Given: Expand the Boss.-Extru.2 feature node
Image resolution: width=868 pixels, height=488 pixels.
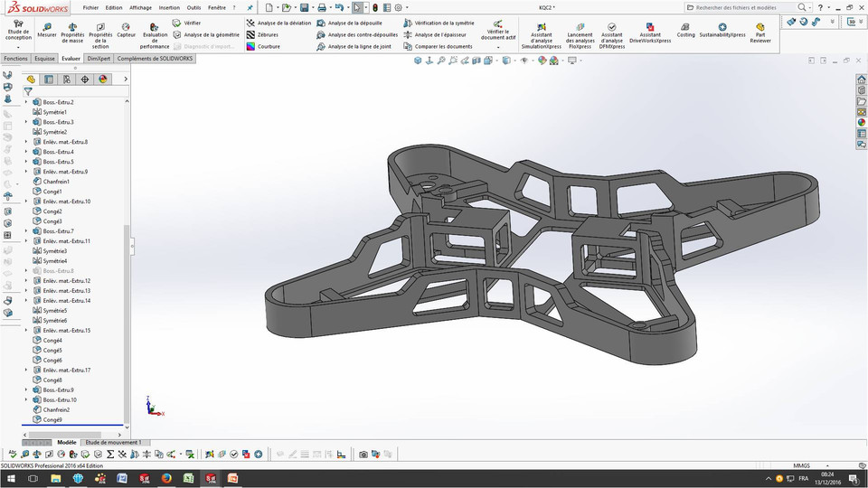Looking at the screenshot, I should click(x=26, y=102).
